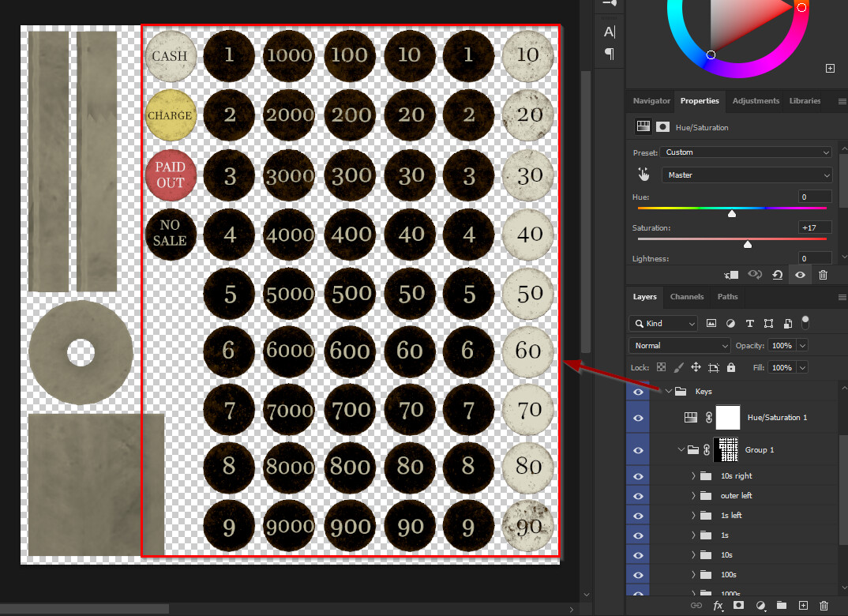This screenshot has height=616, width=848.
Task: Click the Lock position icon
Action: [696, 367]
